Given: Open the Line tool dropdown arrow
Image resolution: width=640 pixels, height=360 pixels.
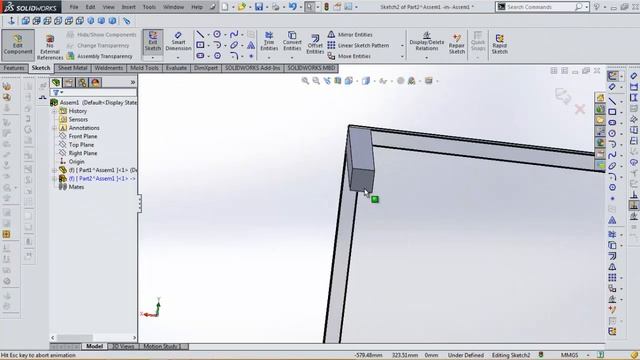Looking at the screenshot, I should tap(209, 35).
